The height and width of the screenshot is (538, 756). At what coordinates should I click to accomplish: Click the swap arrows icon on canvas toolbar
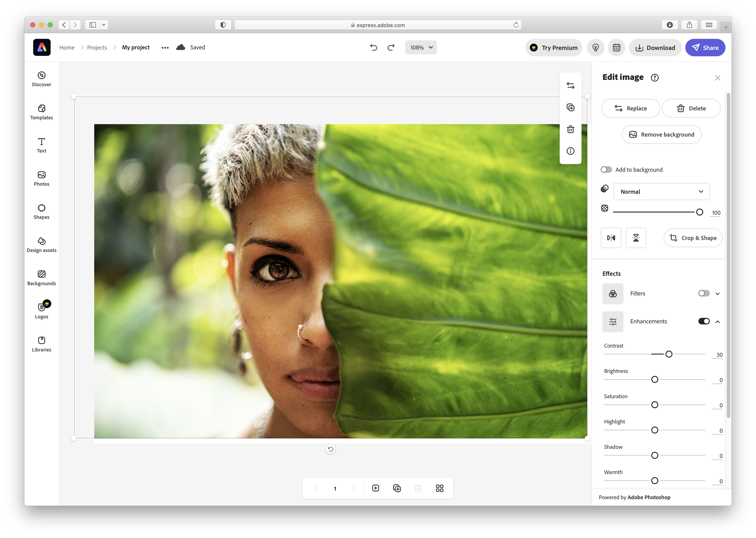(x=570, y=86)
